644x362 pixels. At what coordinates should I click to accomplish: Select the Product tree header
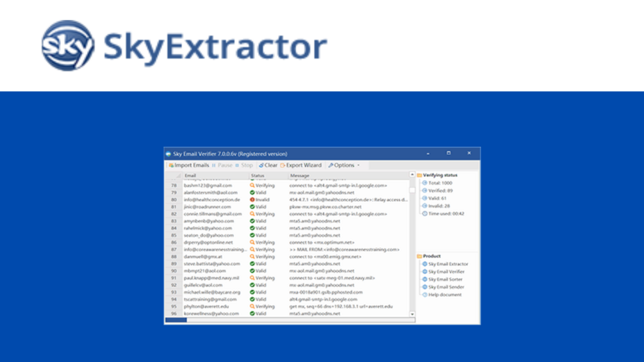coord(432,256)
